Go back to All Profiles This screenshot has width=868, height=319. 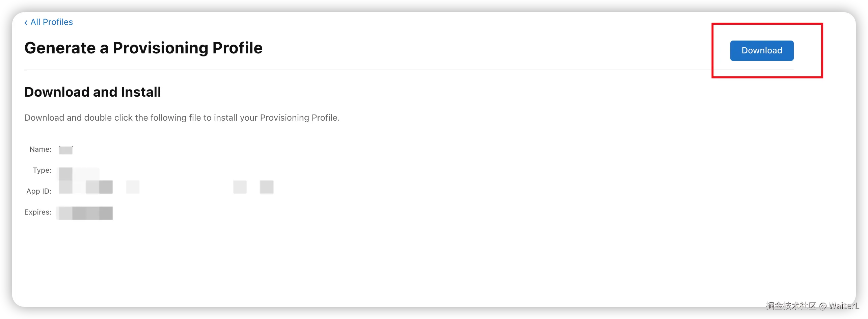[49, 22]
